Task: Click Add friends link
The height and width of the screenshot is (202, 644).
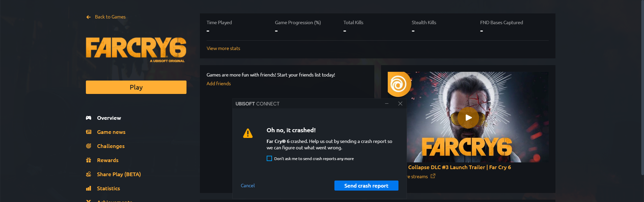Action: [x=219, y=84]
